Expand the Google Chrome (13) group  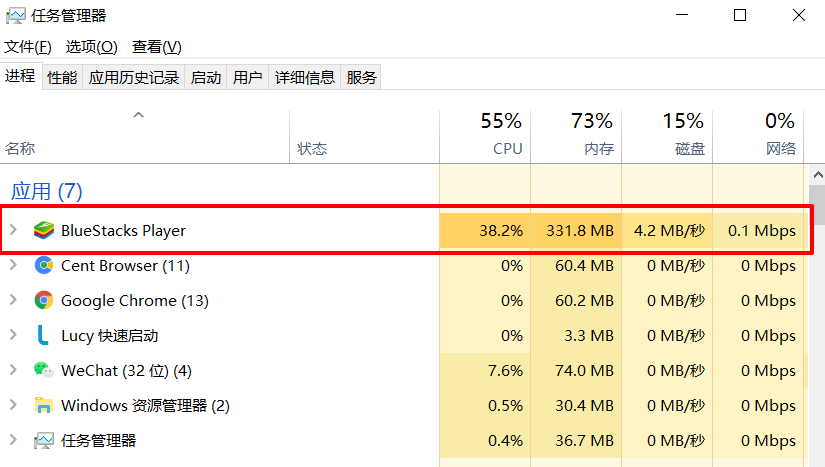click(13, 301)
